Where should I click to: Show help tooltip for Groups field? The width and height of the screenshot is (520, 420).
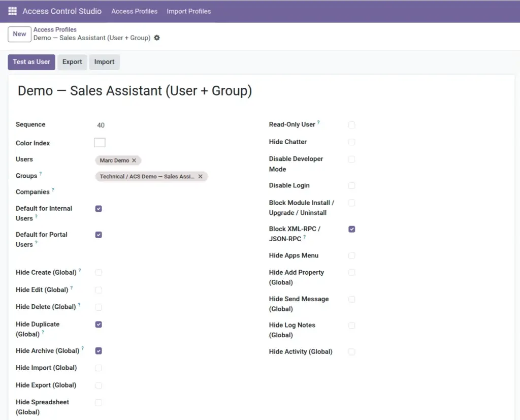click(x=41, y=173)
